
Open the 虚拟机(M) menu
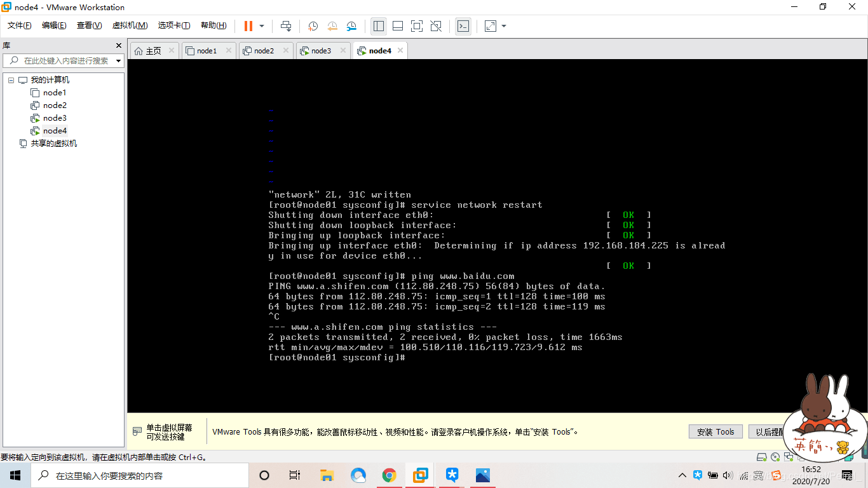pos(130,25)
